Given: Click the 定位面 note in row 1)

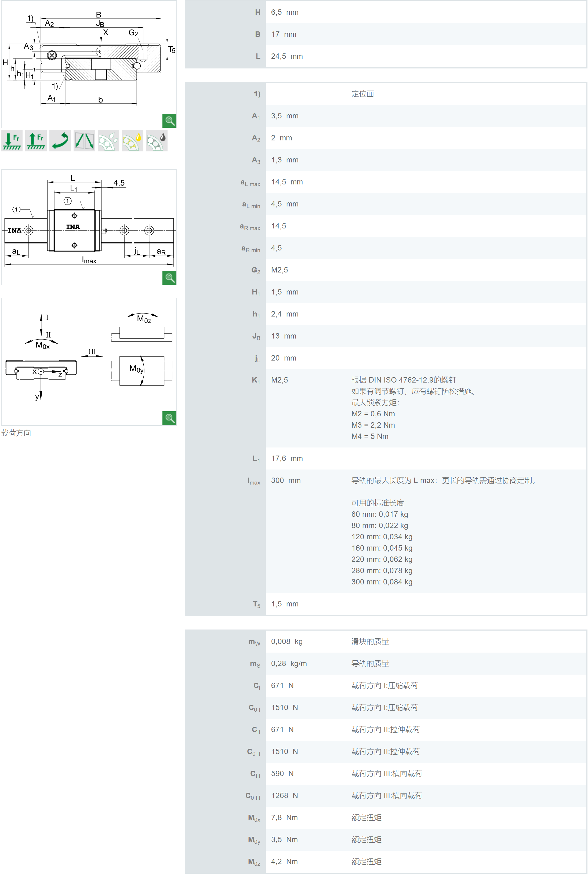Looking at the screenshot, I should (x=363, y=94).
